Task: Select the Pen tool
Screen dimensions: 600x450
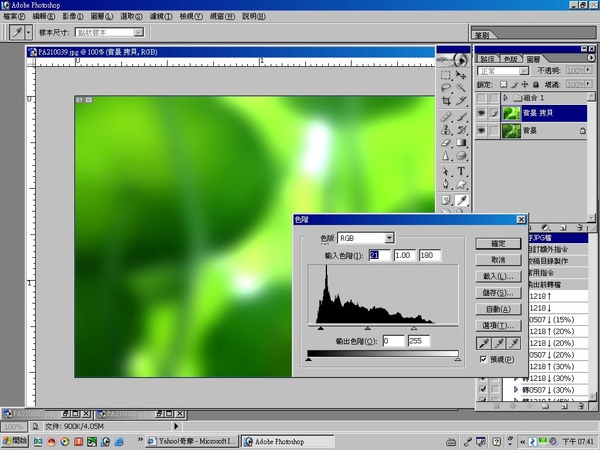Action: coord(446,184)
